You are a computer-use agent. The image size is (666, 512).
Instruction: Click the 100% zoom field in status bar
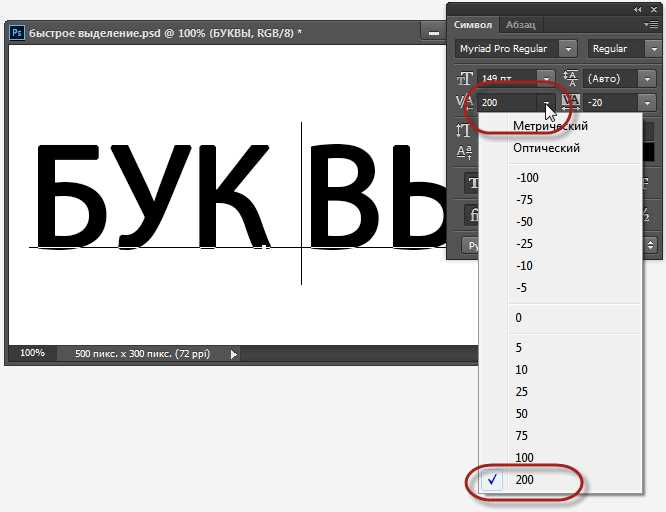[x=32, y=353]
